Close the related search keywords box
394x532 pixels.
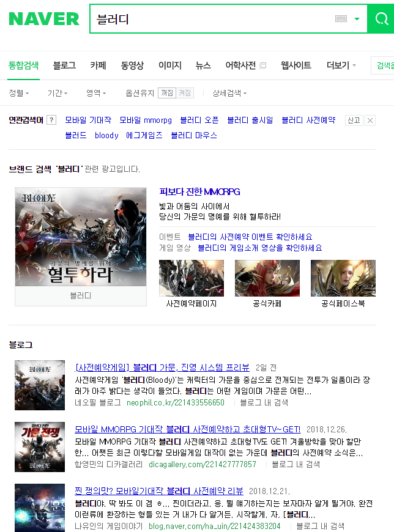(x=370, y=120)
